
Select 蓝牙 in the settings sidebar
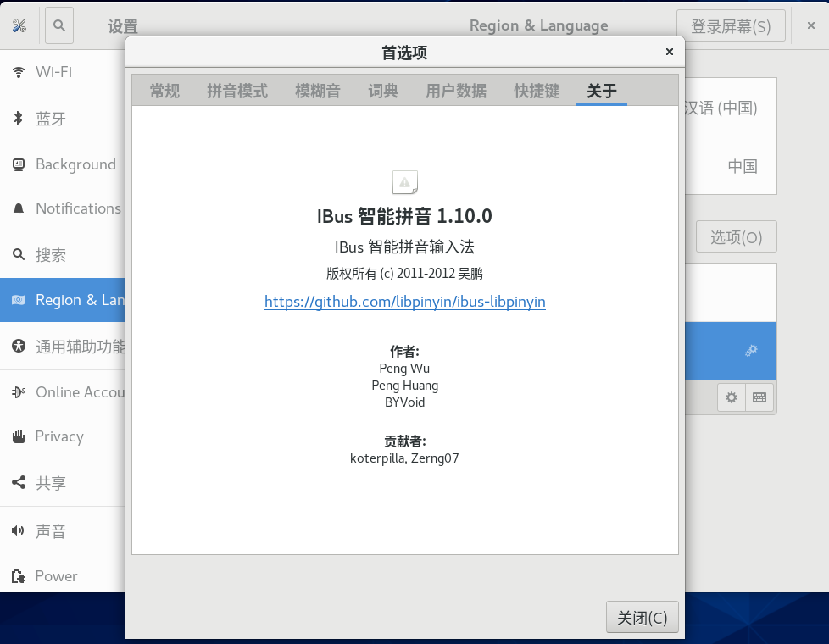coord(63,118)
